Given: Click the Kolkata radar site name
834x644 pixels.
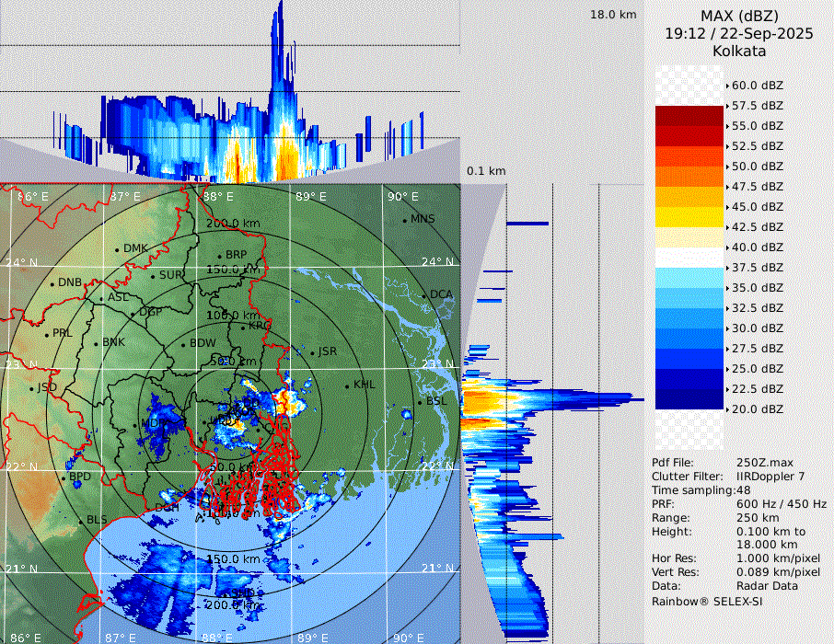Looking at the screenshot, I should (739, 52).
